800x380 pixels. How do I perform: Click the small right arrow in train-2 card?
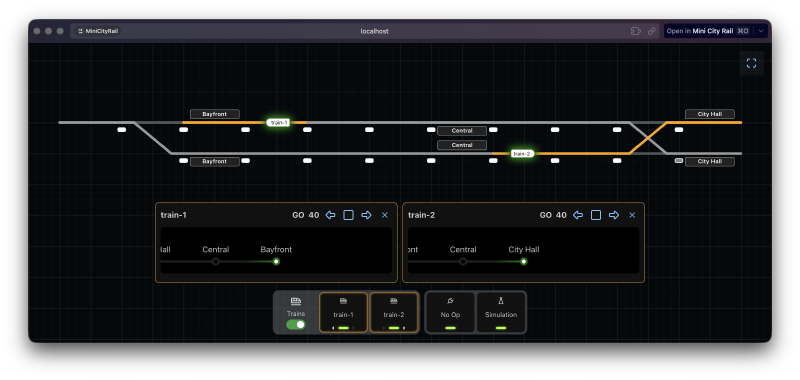point(404,328)
